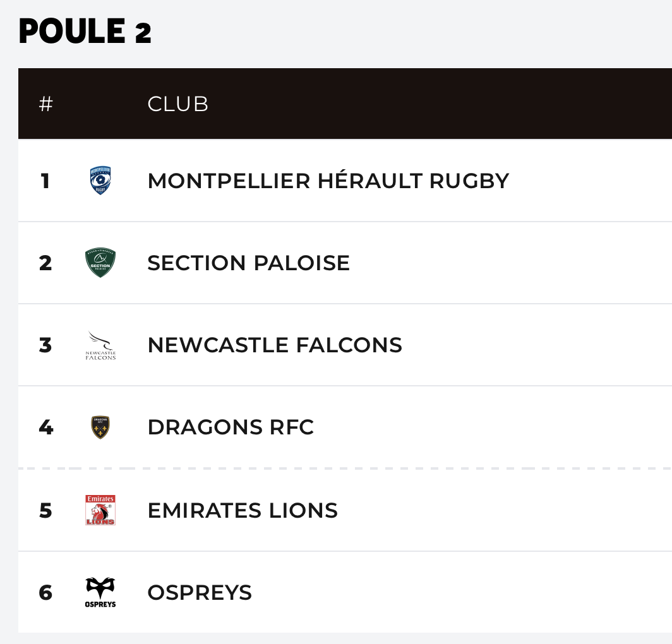
Task: Click the Ospreys mask logo
Action: [x=100, y=592]
